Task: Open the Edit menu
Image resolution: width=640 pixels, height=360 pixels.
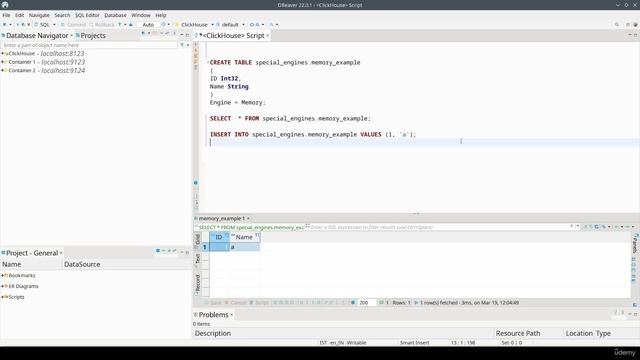Action: [20, 15]
